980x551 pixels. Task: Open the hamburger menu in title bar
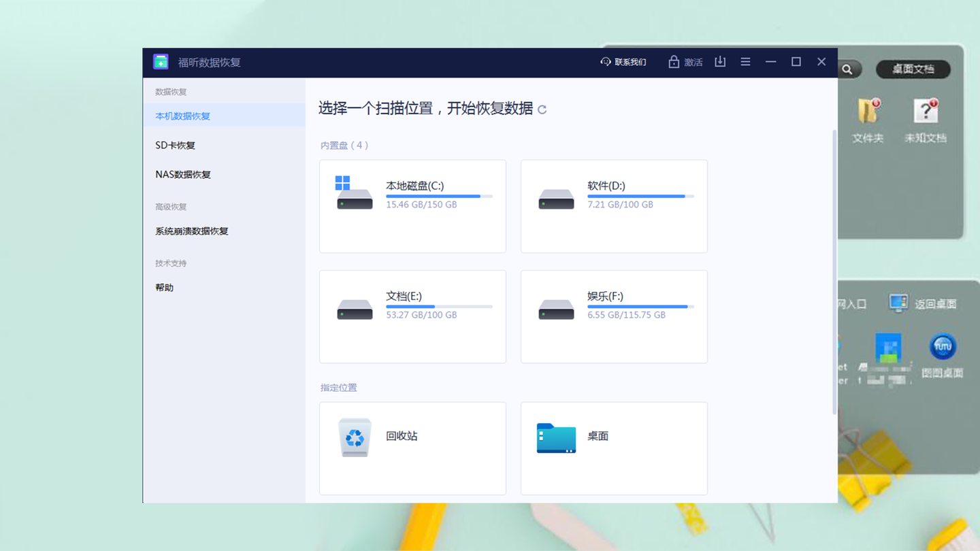point(745,62)
